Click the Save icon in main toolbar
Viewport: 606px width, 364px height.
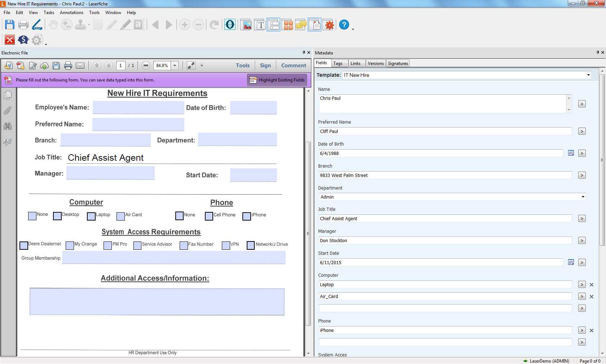click(10, 25)
